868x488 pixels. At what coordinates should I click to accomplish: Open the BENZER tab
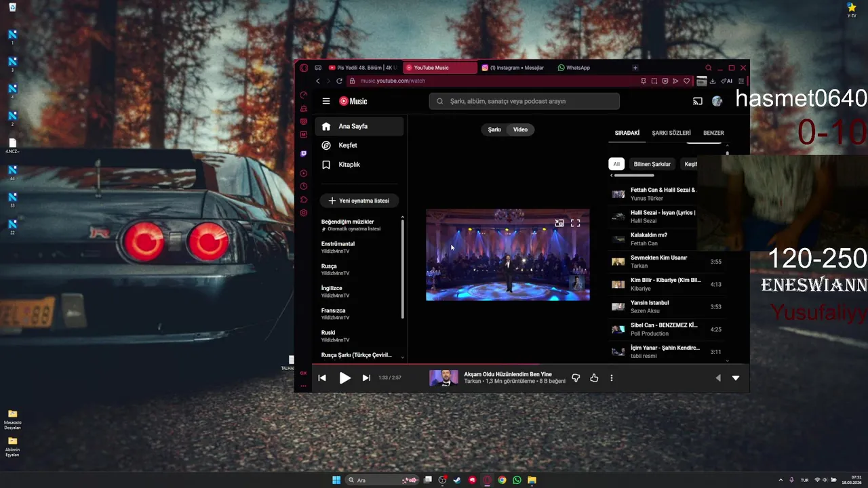point(713,133)
